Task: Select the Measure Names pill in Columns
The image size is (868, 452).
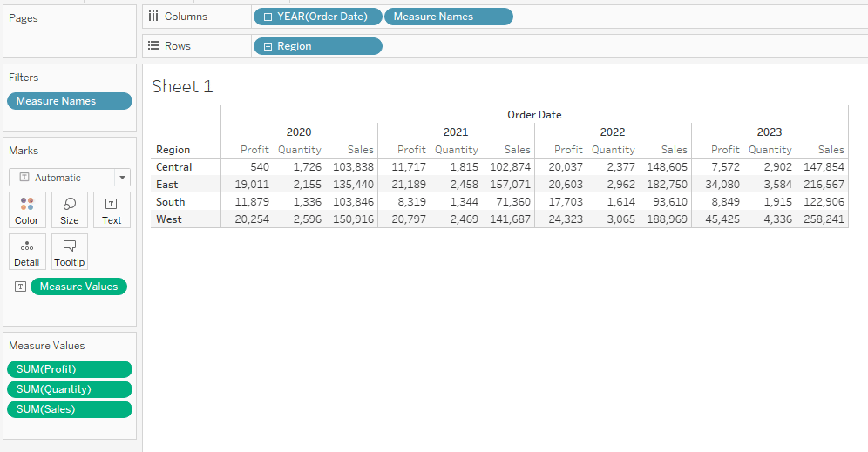Action: point(448,17)
